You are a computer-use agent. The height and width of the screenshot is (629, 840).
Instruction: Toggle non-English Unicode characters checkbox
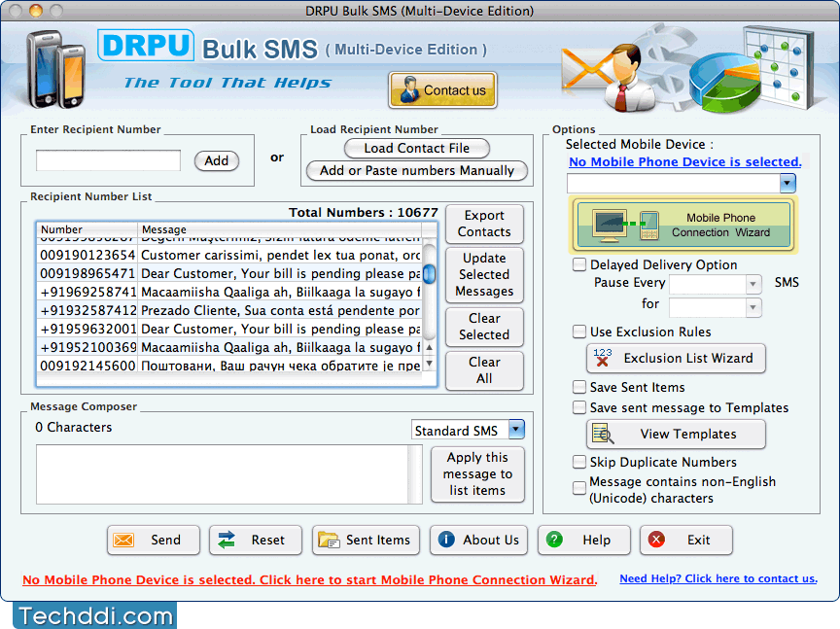pos(579,488)
